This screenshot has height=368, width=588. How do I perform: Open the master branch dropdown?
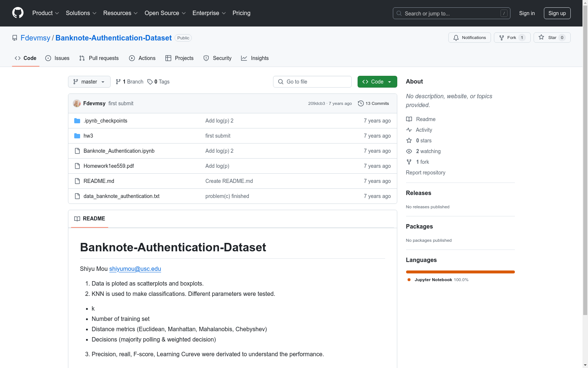point(89,82)
